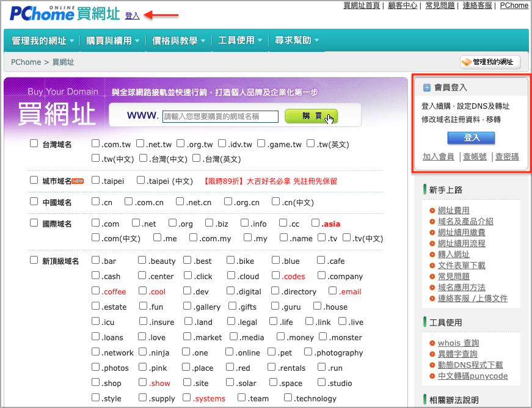Click the 管理我的網址 button on the right
The height and width of the screenshot is (408, 532).
[490, 62]
